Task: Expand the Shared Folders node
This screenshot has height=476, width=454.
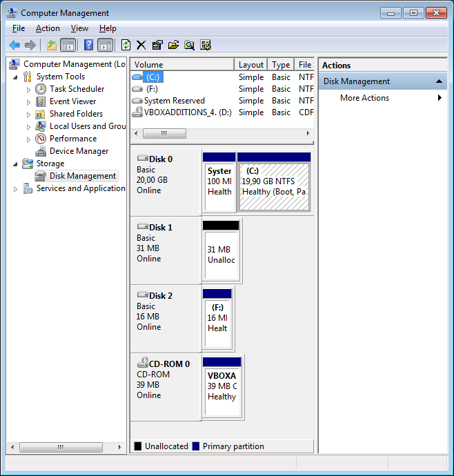Action: tap(28, 115)
